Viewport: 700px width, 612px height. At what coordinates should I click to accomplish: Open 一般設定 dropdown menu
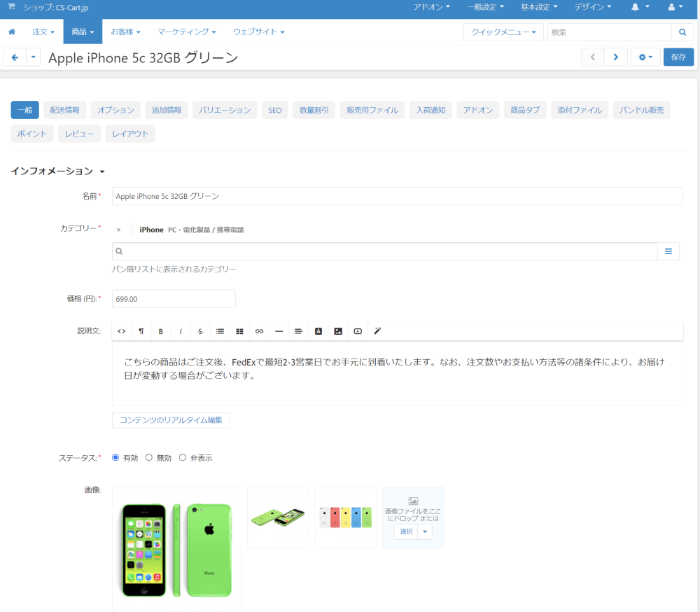coord(485,7)
